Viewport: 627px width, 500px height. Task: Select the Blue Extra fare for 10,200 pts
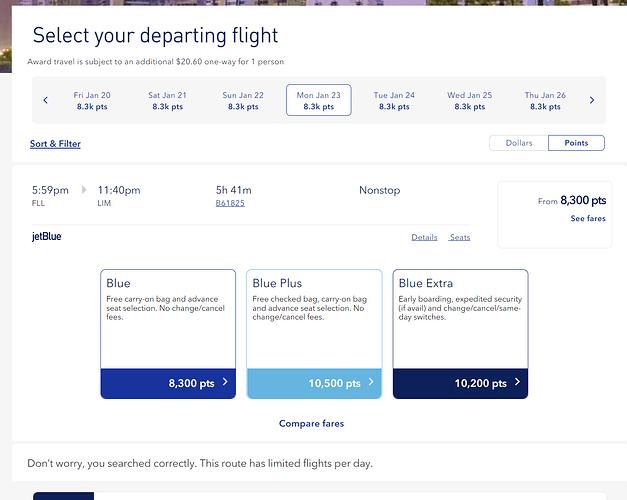tap(460, 383)
